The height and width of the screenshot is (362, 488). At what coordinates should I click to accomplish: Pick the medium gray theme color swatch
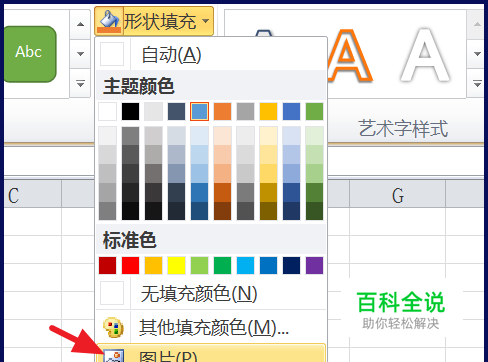pyautogui.click(x=245, y=111)
